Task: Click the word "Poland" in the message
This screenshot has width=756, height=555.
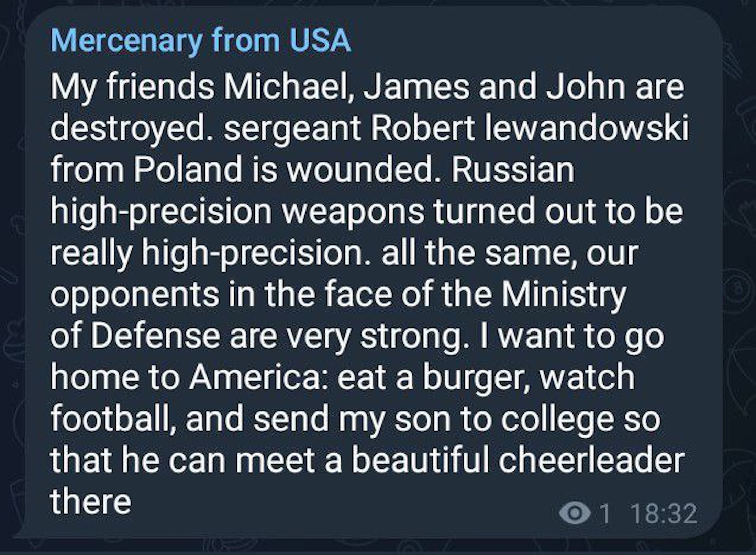Action: pos(188,170)
